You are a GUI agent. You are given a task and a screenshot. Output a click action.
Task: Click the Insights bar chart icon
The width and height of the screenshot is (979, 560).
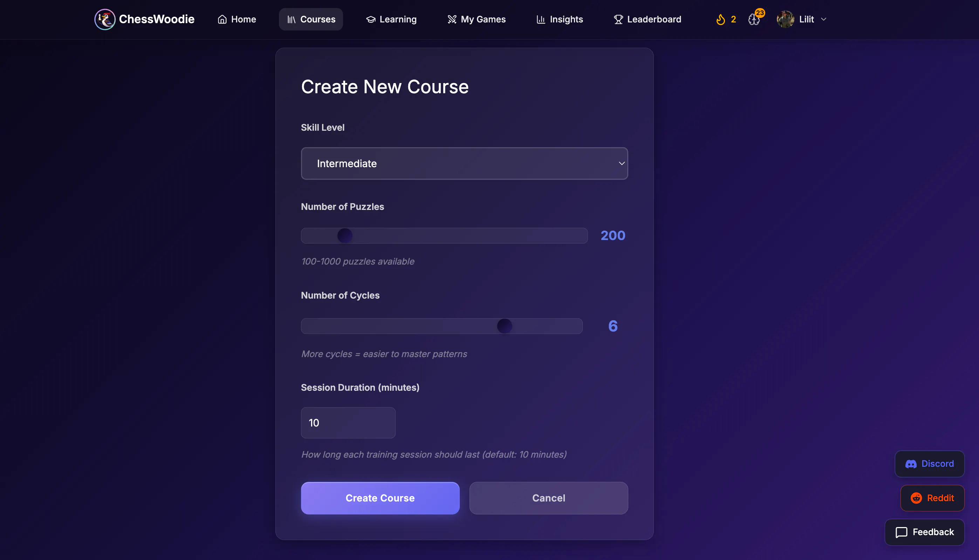point(541,19)
